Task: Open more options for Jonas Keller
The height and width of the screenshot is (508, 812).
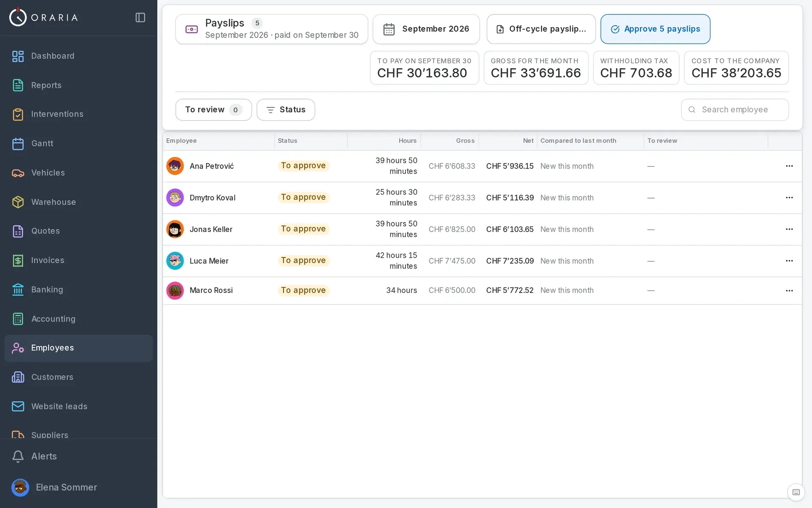Action: click(789, 229)
